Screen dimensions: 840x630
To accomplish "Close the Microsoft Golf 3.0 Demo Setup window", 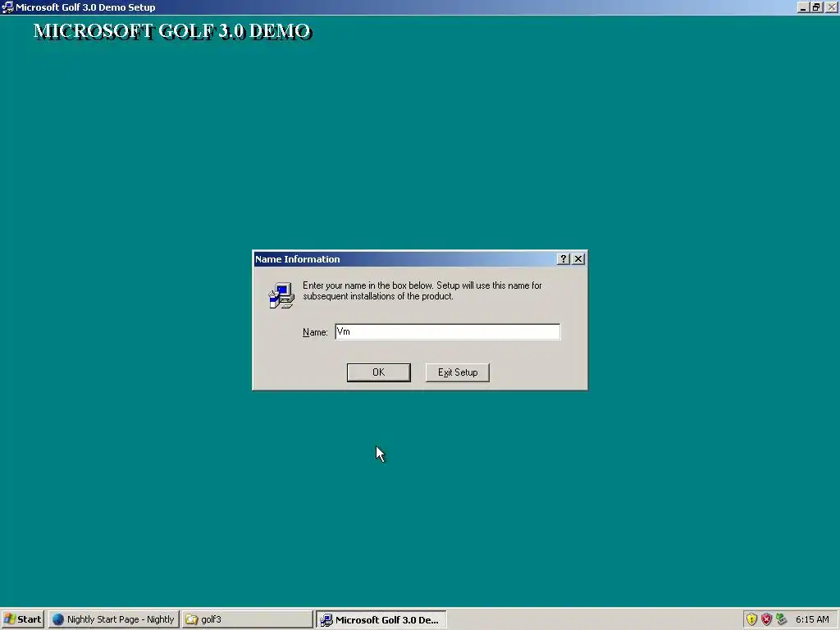I will pyautogui.click(x=832, y=7).
